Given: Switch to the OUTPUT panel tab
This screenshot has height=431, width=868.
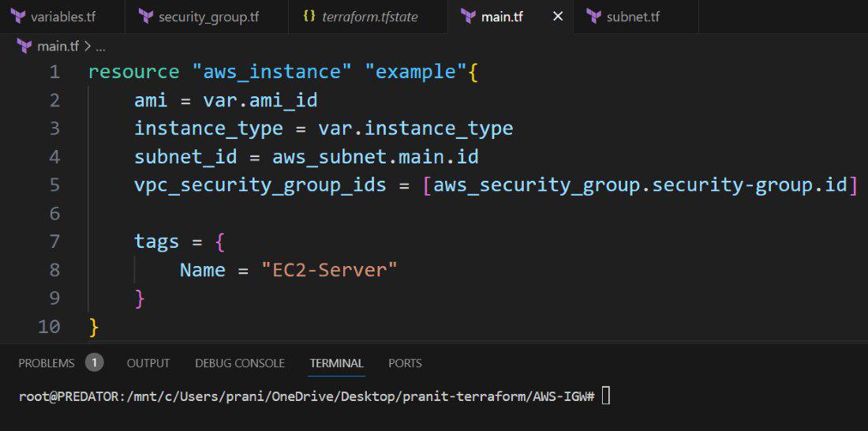Looking at the screenshot, I should coord(148,363).
